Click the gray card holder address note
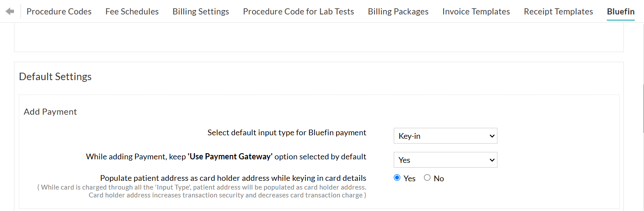The width and height of the screenshot is (644, 211). [x=202, y=191]
